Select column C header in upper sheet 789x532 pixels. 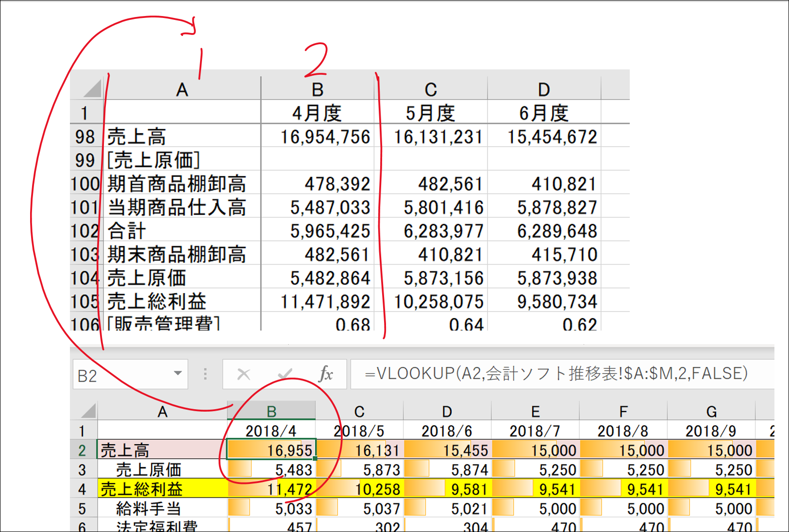(431, 89)
